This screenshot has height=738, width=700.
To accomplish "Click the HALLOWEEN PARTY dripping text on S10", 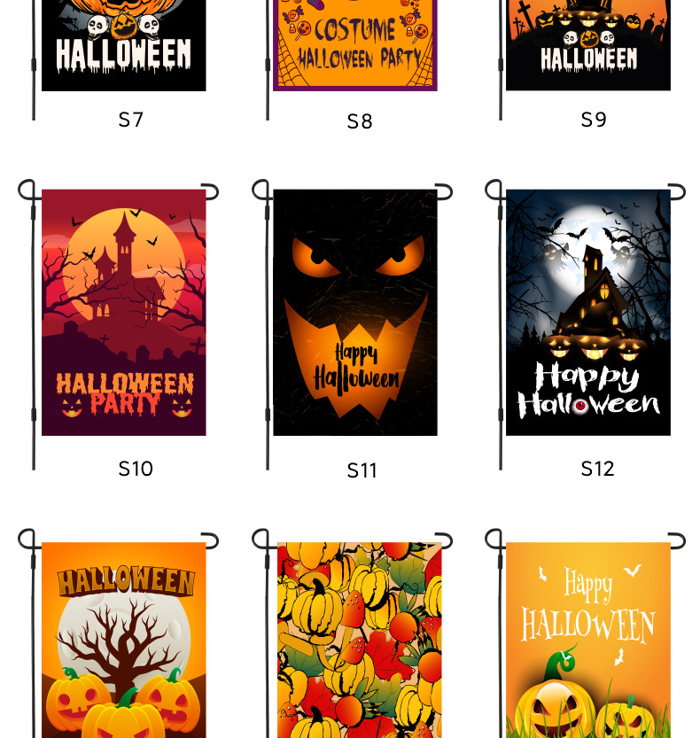I will 125,394.
